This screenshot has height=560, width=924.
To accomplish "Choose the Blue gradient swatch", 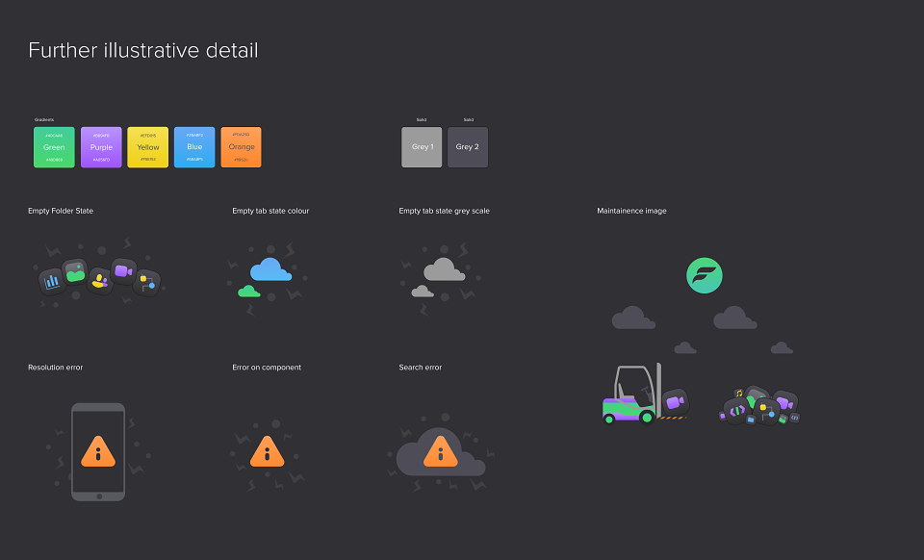I will click(x=194, y=147).
